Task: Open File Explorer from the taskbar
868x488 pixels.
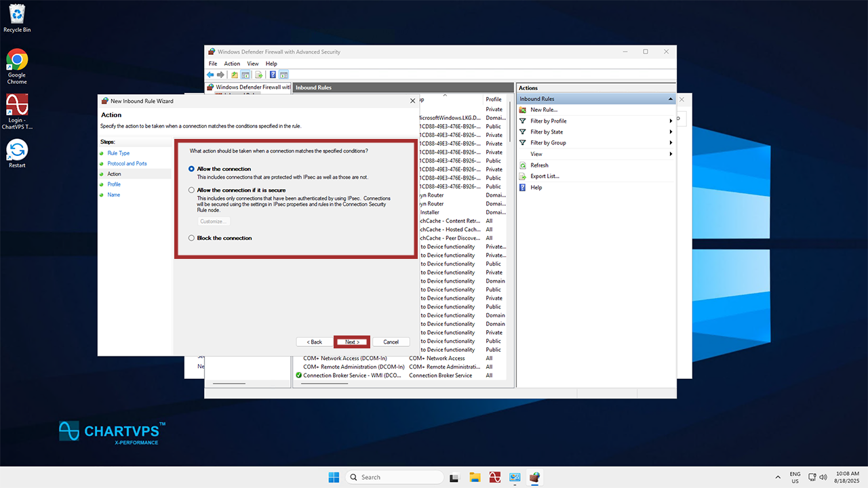Action: click(475, 477)
